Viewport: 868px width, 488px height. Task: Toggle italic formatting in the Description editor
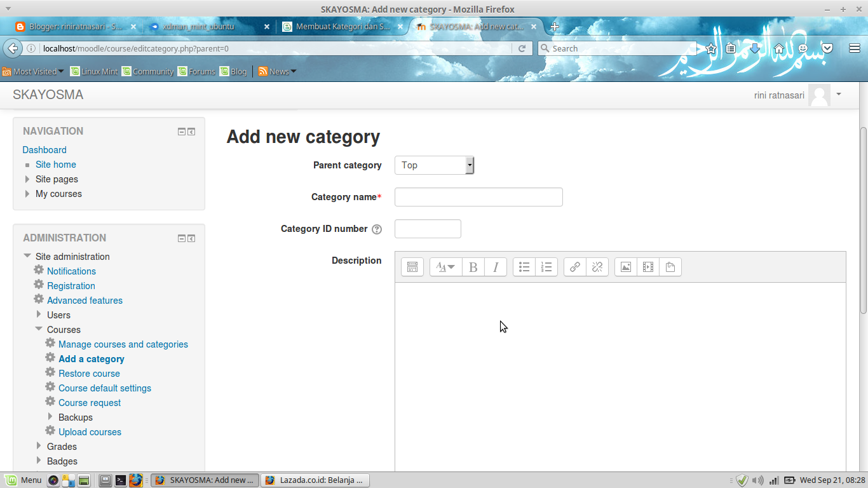[496, 267]
